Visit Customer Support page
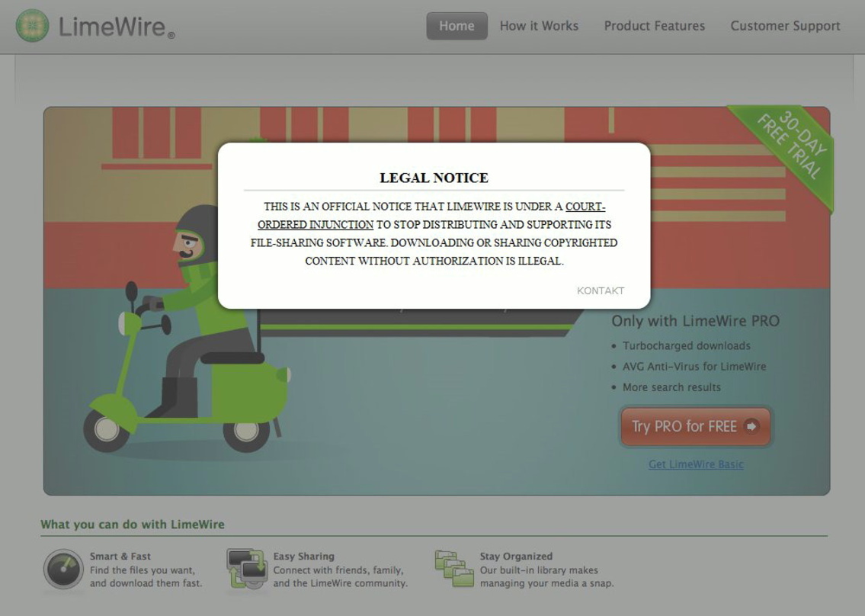The image size is (865, 616). pos(785,26)
